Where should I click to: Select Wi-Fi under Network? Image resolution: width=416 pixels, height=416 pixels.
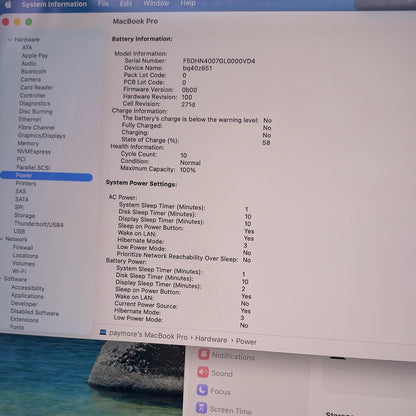click(19, 271)
